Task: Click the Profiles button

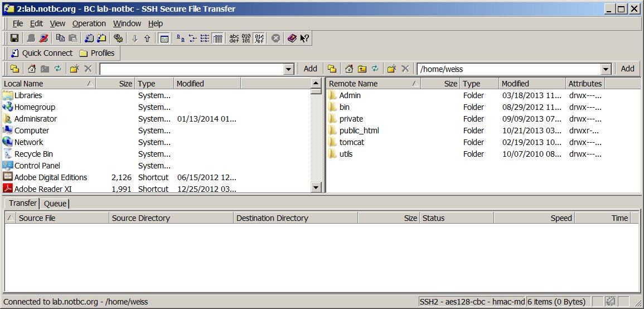Action: pos(97,53)
